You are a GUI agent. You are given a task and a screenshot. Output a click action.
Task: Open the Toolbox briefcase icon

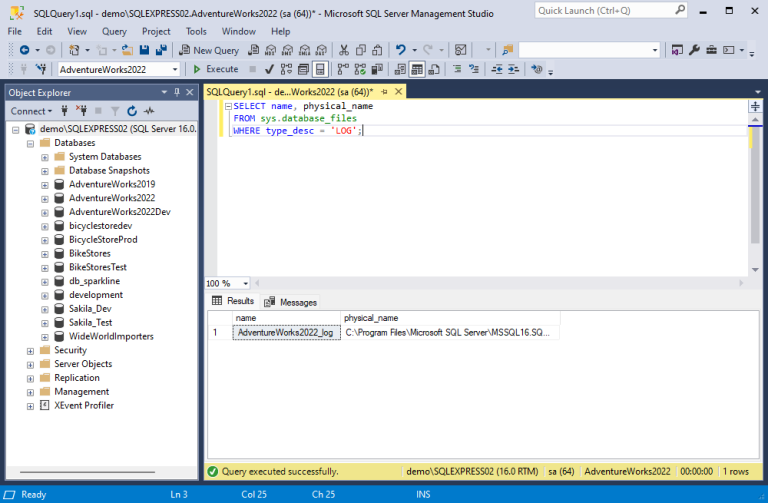[x=711, y=50]
